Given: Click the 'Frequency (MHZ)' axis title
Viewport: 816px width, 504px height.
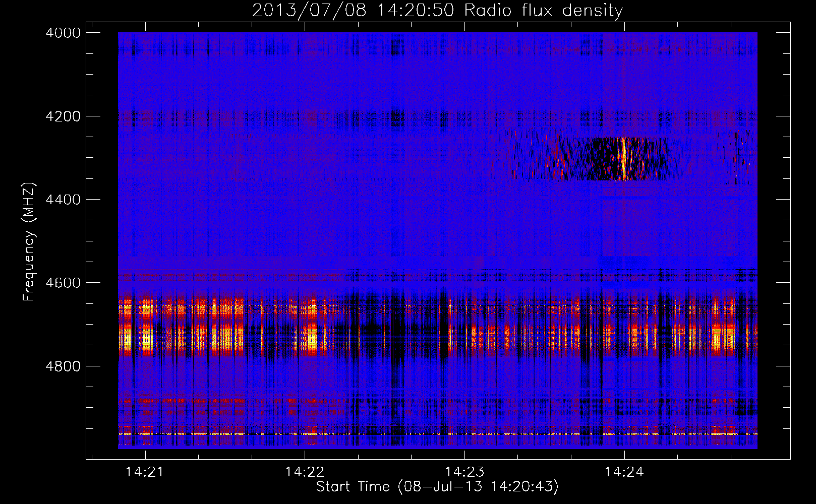Looking at the screenshot, I should (x=29, y=242).
